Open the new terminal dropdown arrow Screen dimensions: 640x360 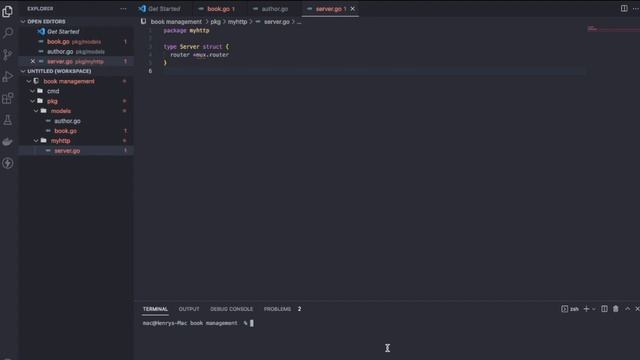(x=593, y=309)
